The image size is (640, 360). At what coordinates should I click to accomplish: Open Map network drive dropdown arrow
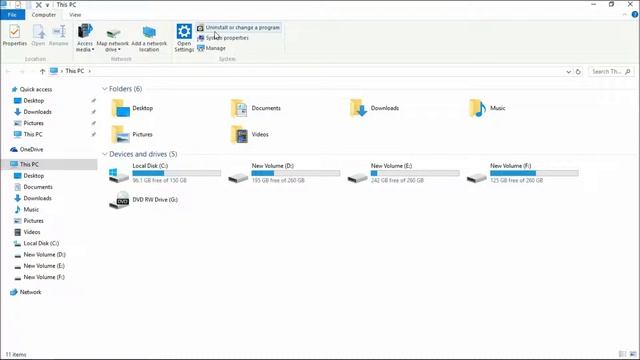click(x=119, y=50)
